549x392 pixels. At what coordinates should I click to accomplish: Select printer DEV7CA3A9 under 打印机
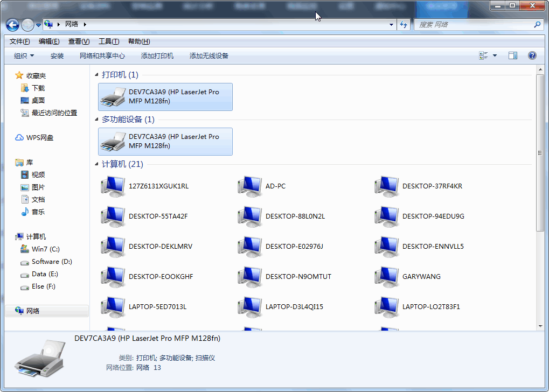(x=165, y=97)
